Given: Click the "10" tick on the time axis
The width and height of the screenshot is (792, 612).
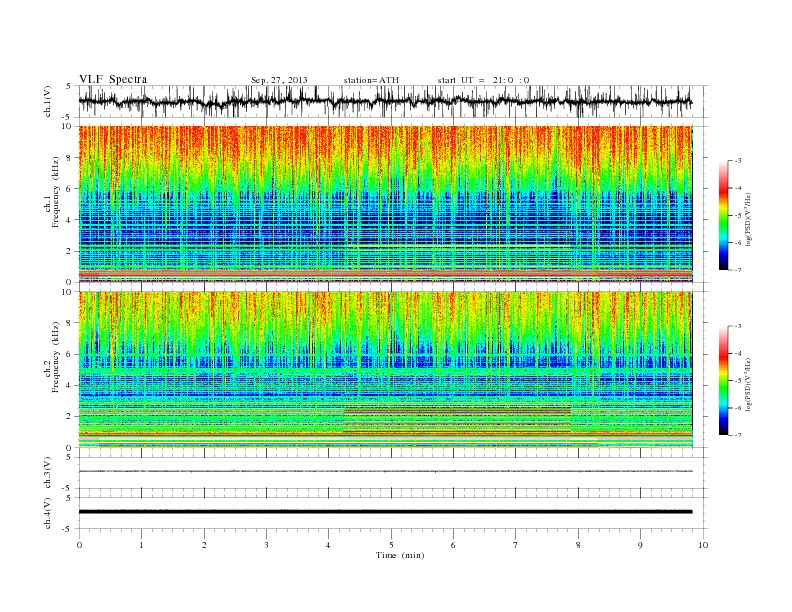Looking at the screenshot, I should click(703, 545).
